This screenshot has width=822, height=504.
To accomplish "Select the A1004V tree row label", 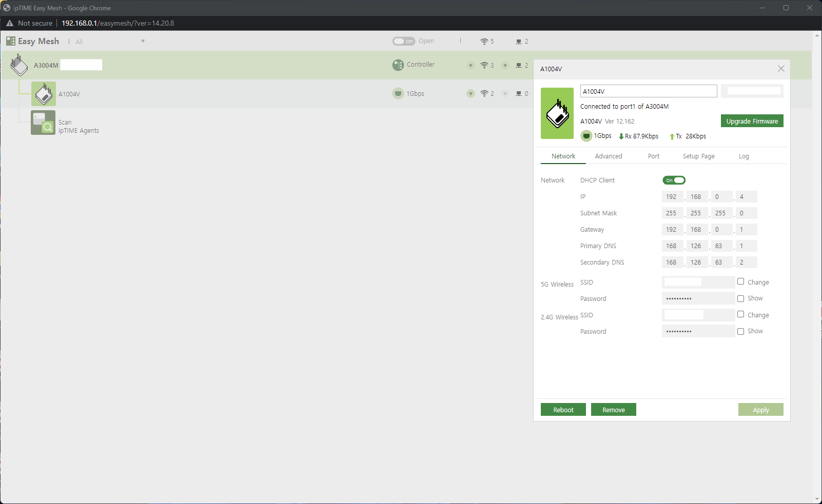I will (x=69, y=94).
